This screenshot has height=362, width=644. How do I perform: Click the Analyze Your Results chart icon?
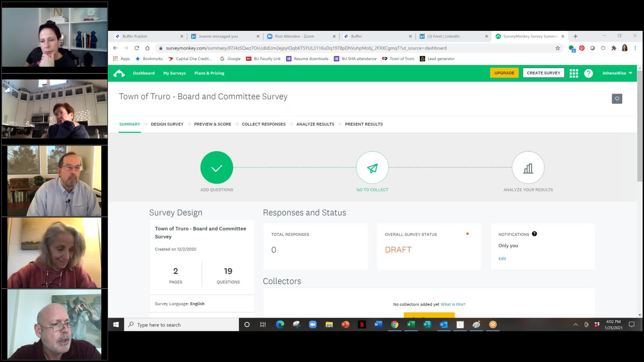pyautogui.click(x=528, y=168)
